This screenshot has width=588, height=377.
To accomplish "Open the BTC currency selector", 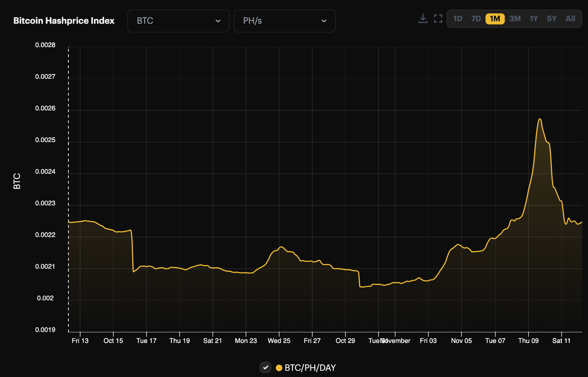I will [178, 21].
